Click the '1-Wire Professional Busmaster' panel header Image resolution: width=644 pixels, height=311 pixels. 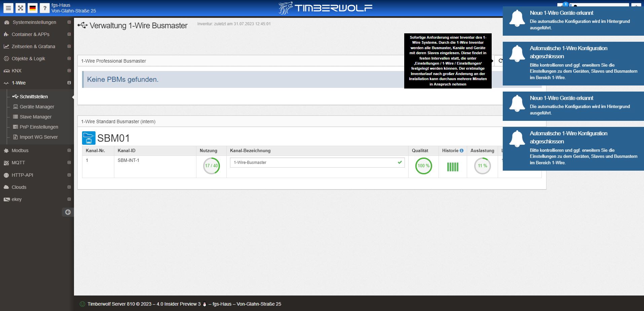tap(114, 61)
